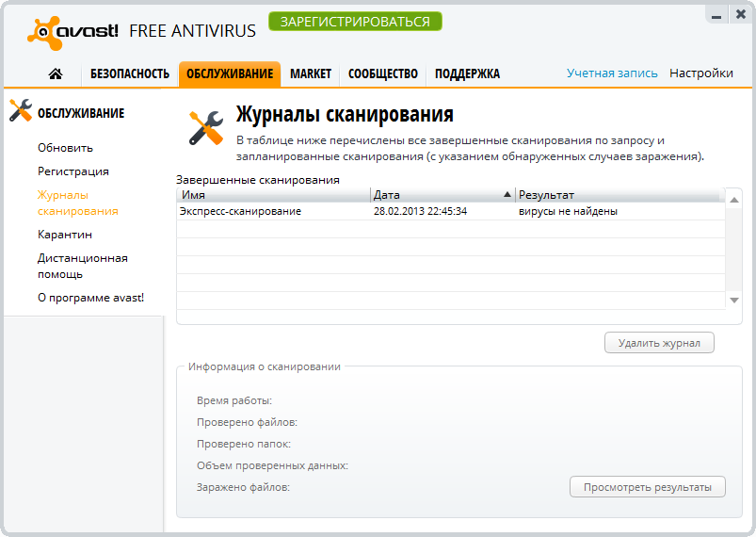Screen dimensions: 756x537
Task: Click the Завершенные сканирования label
Action: [257, 180]
